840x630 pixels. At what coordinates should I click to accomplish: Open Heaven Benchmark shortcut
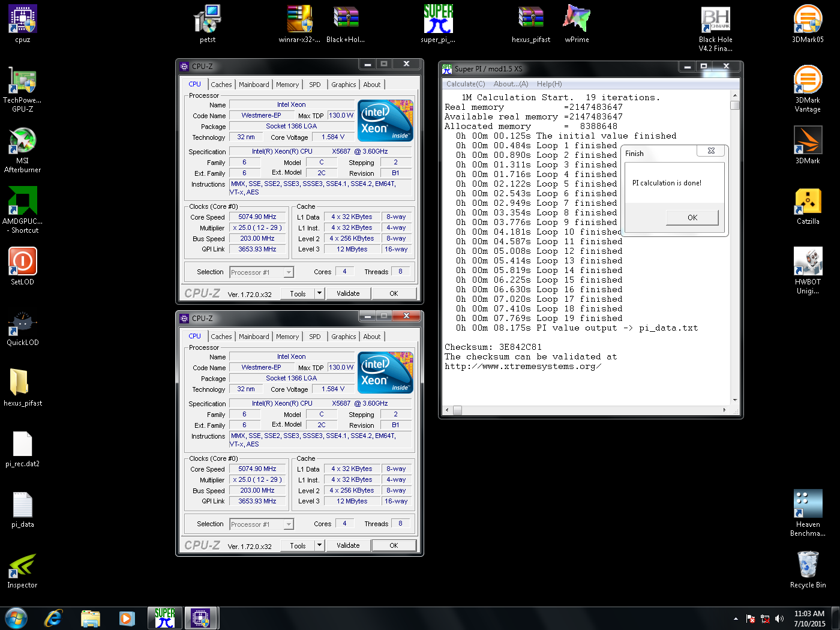808,513
